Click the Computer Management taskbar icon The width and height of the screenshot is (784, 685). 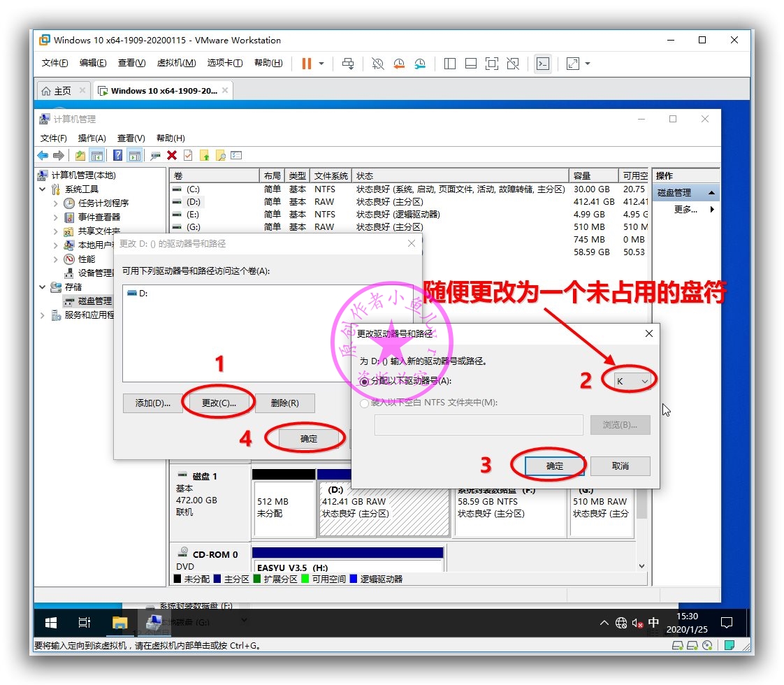coord(154,623)
